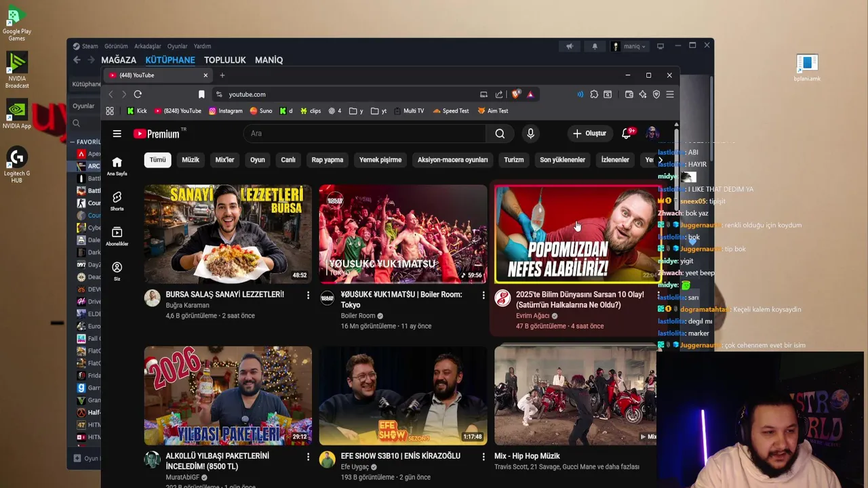This screenshot has height=488, width=868.
Task: Select the Turizm filter chip
Action: point(514,160)
